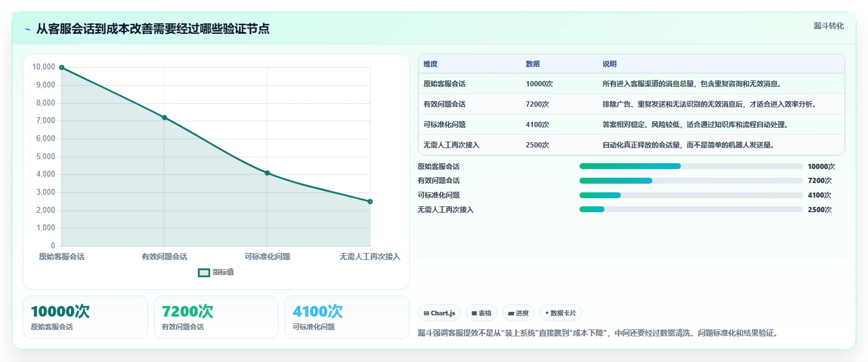
Task: Click the 5,000 y-axis value
Action: click(45, 157)
